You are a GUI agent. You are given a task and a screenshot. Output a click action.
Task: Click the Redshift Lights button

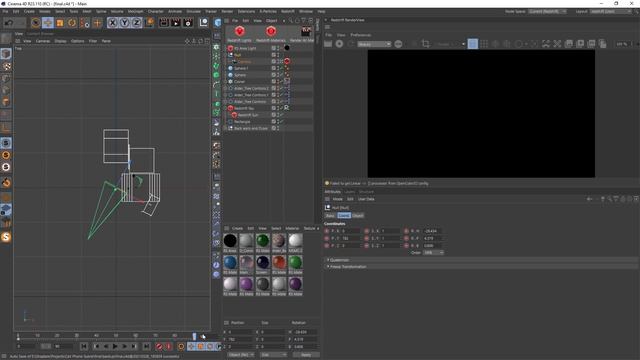click(x=240, y=34)
